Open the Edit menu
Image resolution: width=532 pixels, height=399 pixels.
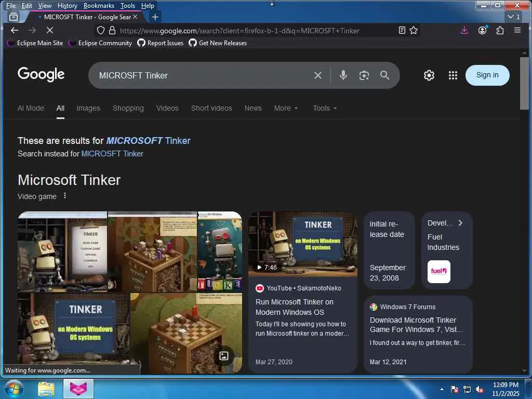click(x=27, y=5)
